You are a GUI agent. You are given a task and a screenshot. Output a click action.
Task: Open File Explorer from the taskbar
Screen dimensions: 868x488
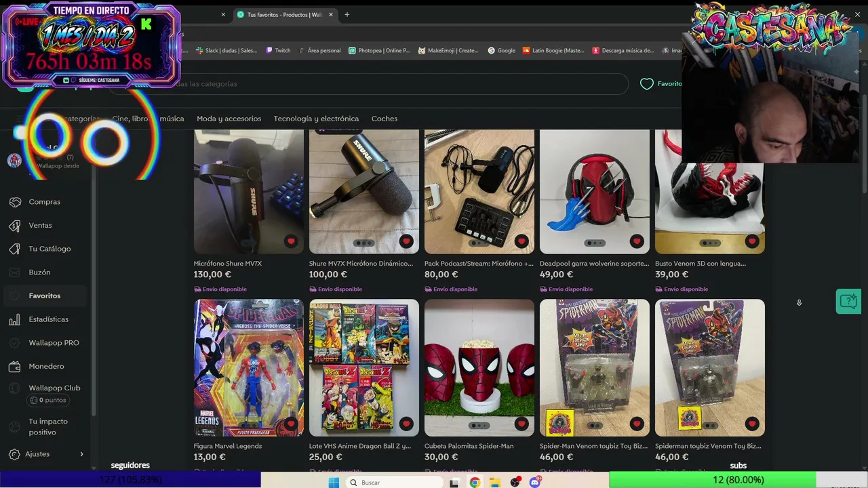click(495, 483)
